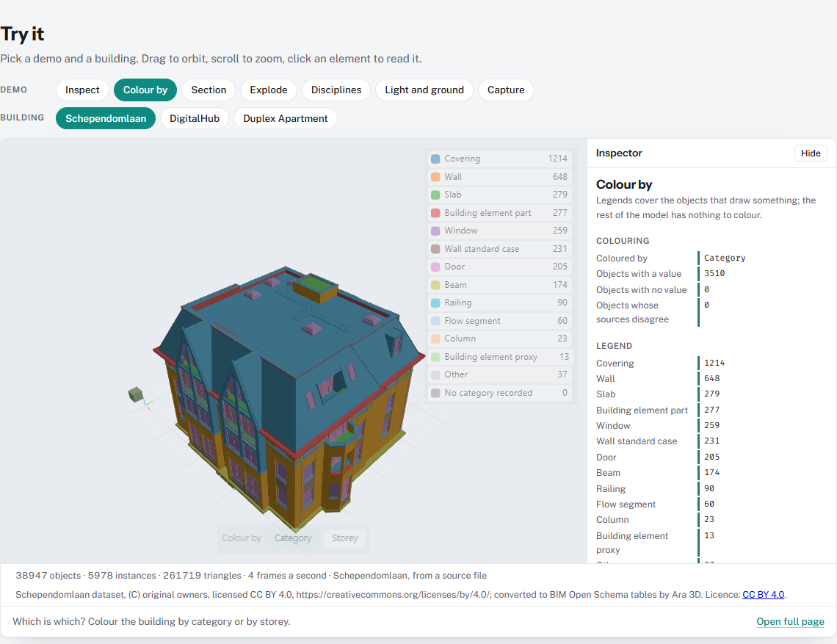Select the Inspect demo
Image resolution: width=837 pixels, height=644 pixels.
(82, 90)
